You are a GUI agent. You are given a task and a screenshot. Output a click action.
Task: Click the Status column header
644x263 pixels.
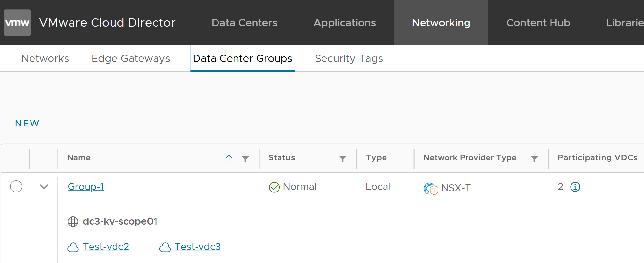click(x=282, y=158)
